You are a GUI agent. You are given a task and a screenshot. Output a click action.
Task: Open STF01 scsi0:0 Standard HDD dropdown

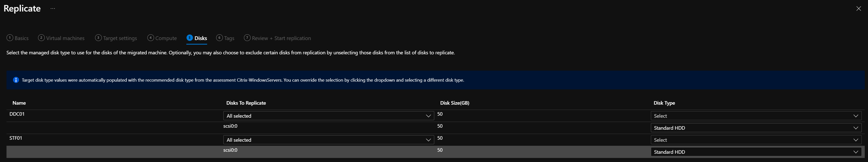pos(756,152)
